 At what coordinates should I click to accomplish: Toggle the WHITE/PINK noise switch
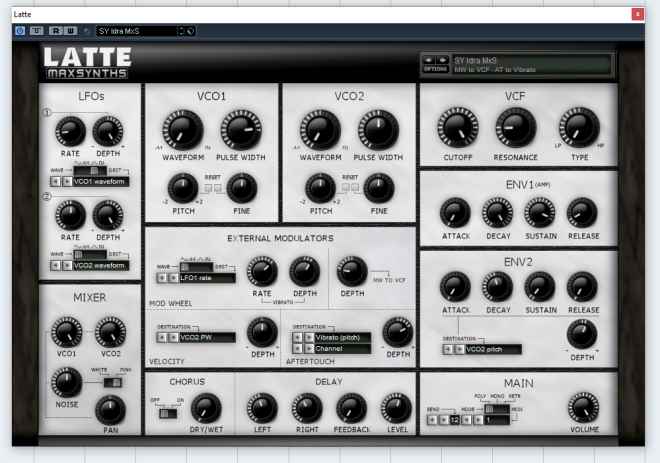112,383
